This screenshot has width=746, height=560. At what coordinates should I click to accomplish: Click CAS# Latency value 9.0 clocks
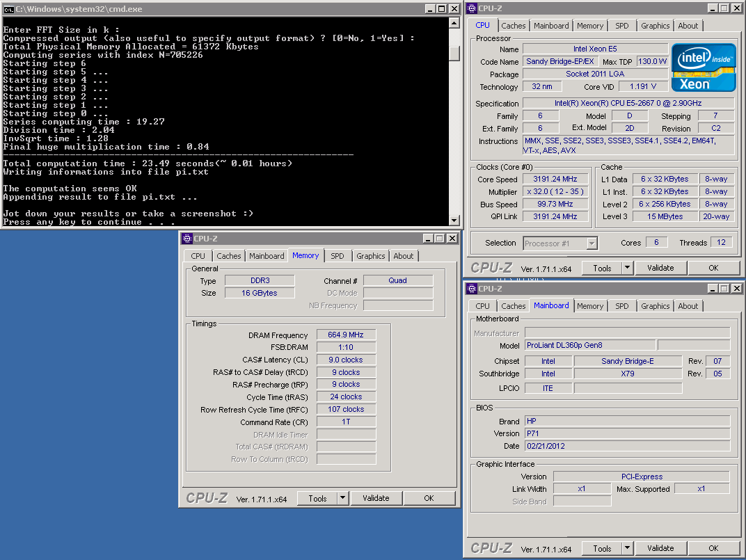346,360
